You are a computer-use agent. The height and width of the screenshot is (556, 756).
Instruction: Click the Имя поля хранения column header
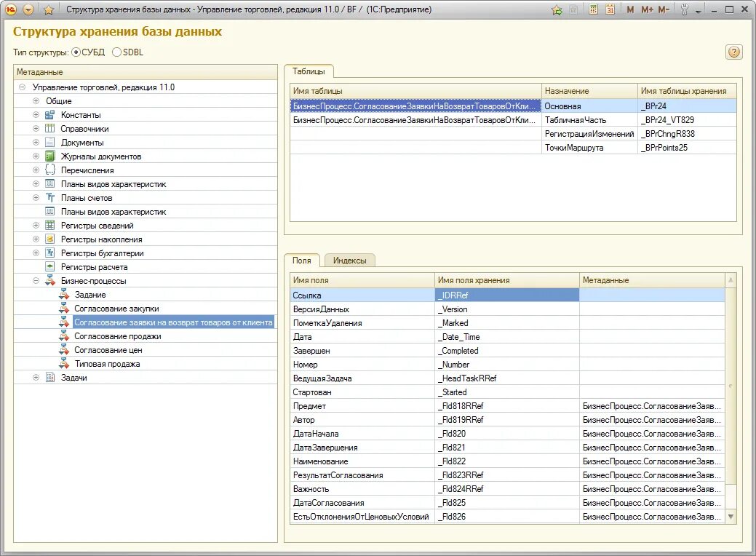(506, 280)
